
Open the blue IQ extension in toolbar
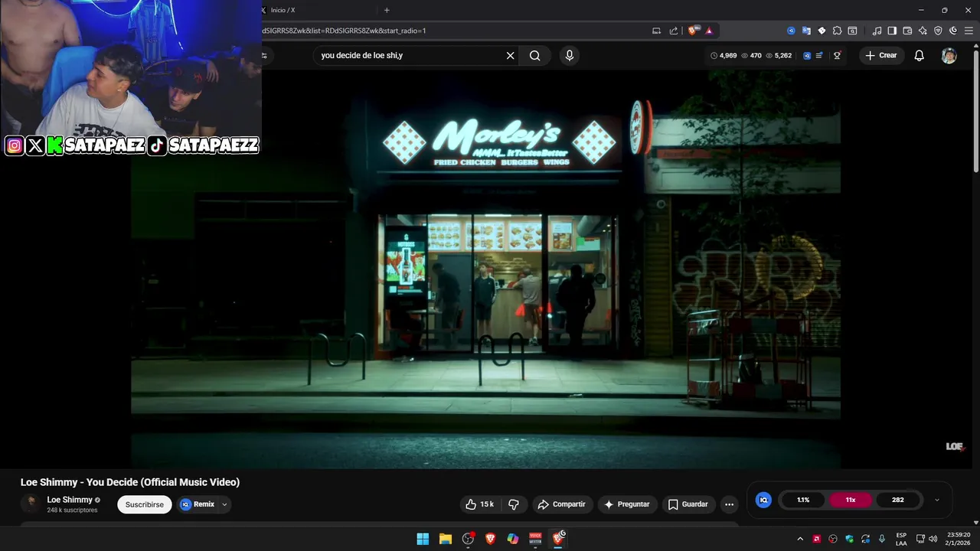[x=791, y=31]
